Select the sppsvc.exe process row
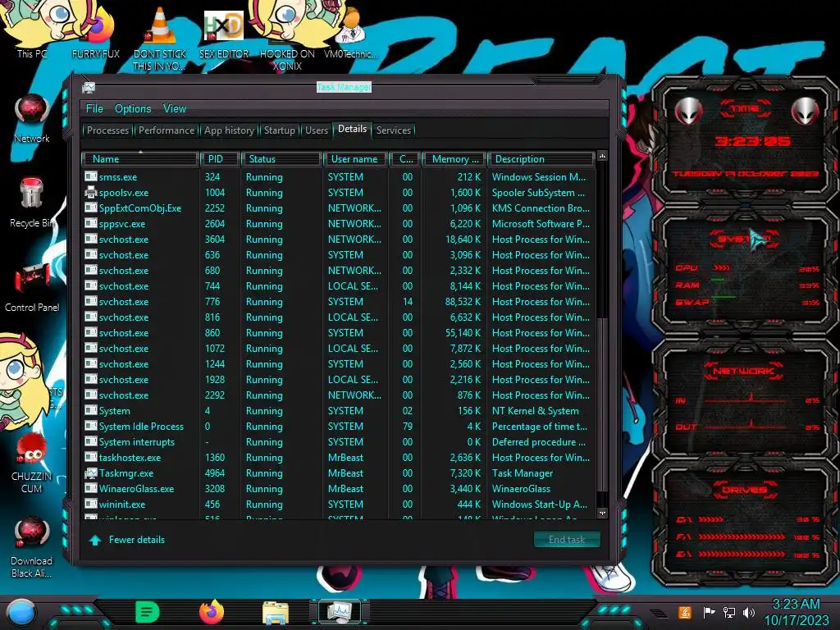 pos(339,223)
